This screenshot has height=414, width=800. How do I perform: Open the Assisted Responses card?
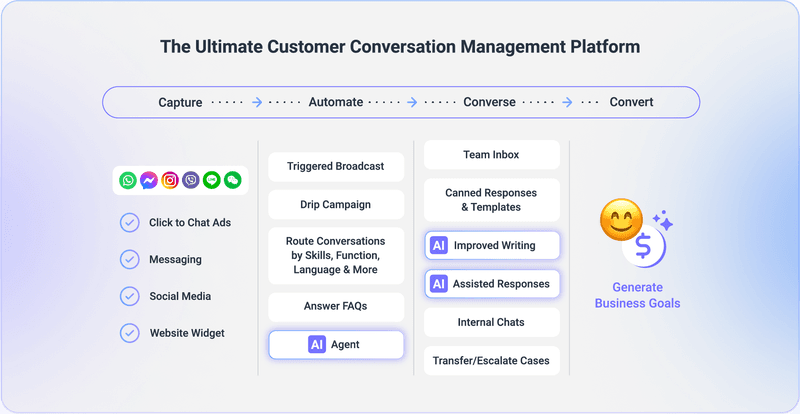[492, 284]
